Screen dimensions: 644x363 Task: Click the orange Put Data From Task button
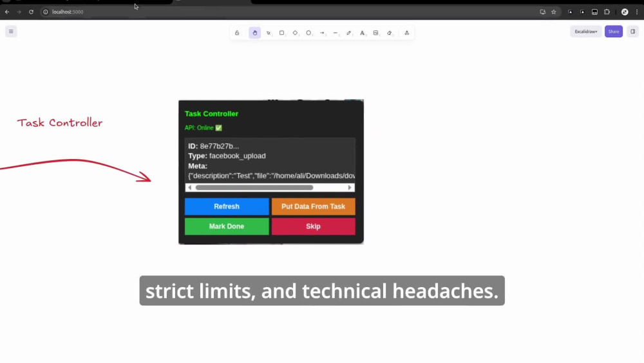coord(314,207)
